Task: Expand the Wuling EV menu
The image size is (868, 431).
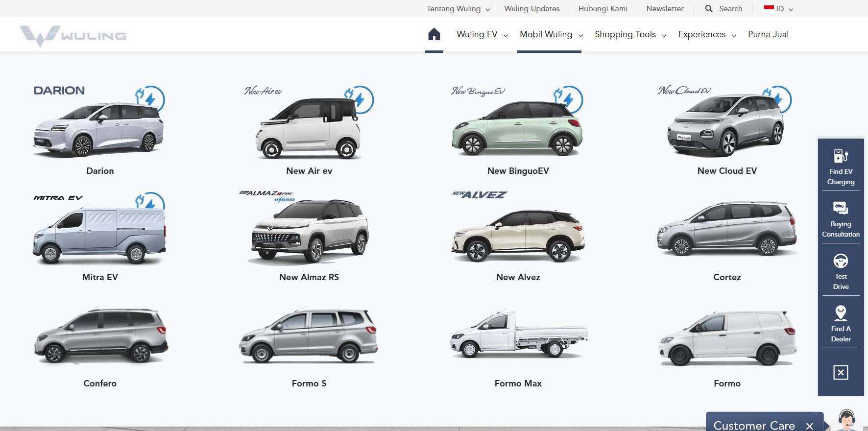Action: coord(482,34)
